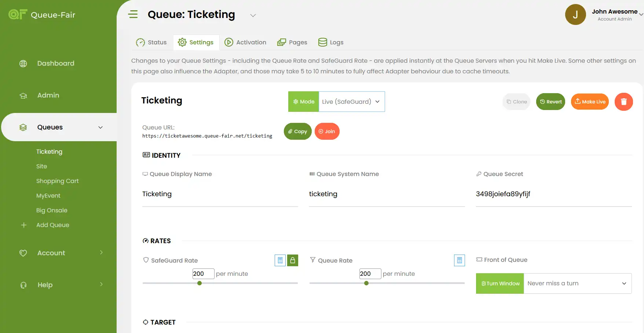
Task: Open Big Onsale queue in sidebar
Action: (52, 210)
